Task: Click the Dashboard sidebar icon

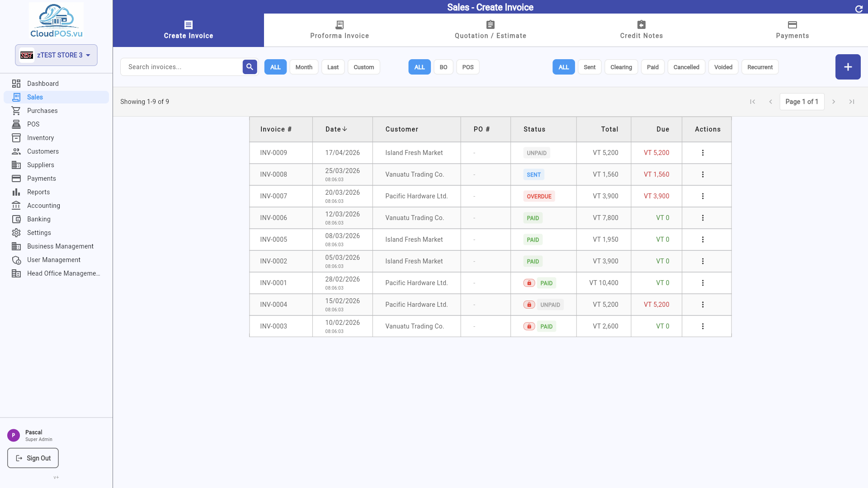Action: point(16,84)
